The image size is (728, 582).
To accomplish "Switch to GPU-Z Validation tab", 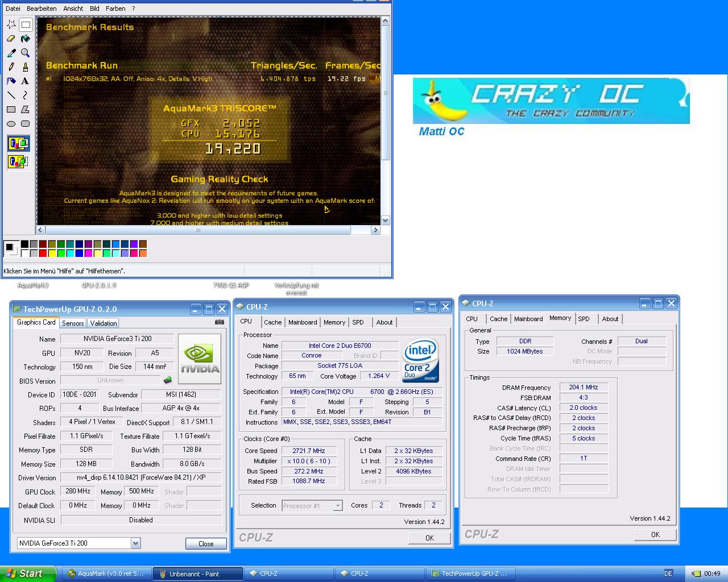I will tap(104, 323).
